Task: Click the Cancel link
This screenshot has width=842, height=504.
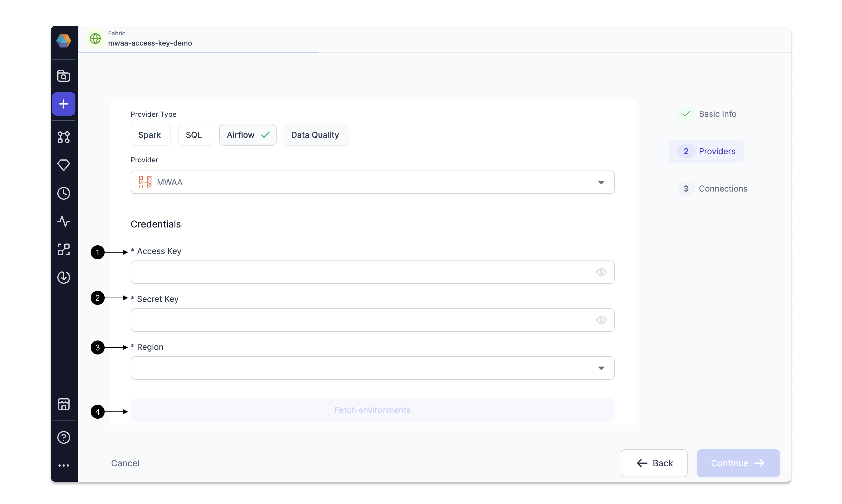Action: coord(125,463)
